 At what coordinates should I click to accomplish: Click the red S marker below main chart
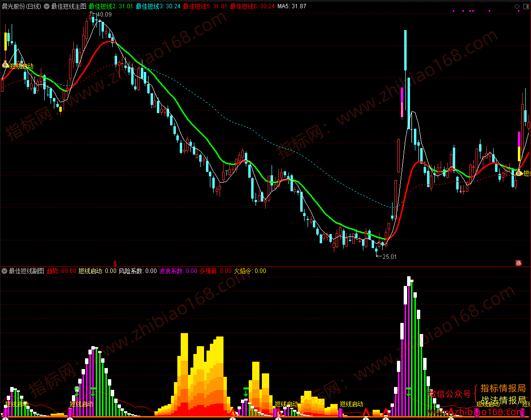coord(115,263)
